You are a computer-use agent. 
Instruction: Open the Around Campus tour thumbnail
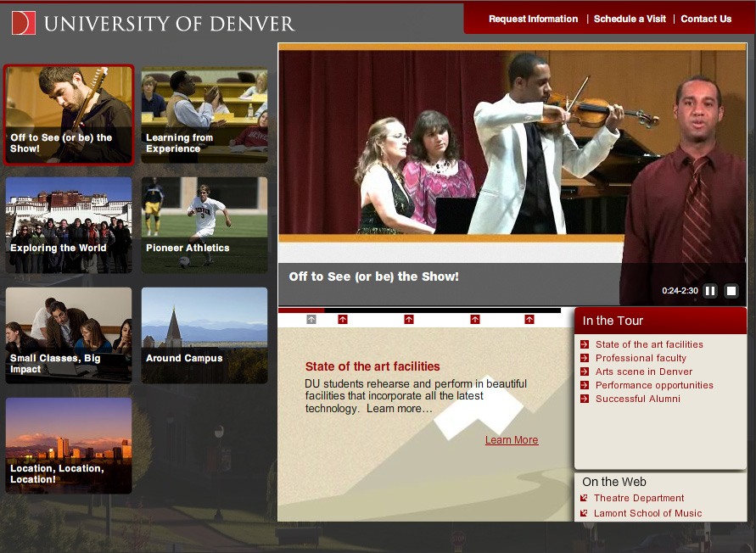[204, 335]
